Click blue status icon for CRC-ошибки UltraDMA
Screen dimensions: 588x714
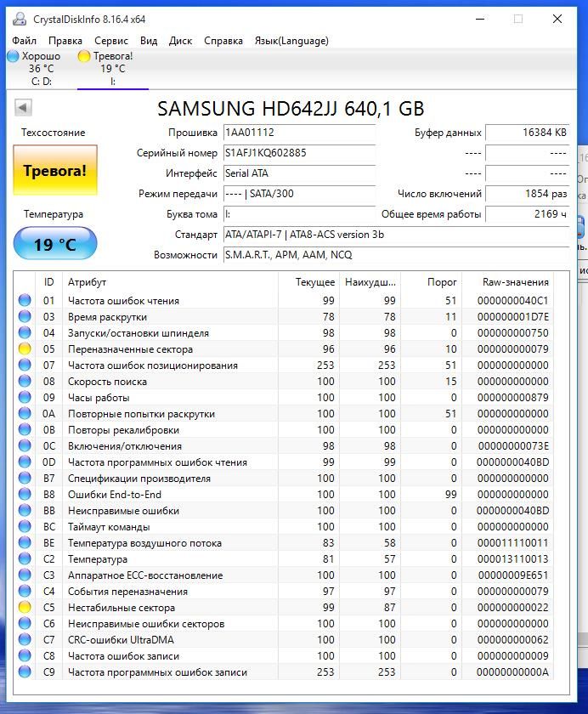(x=25, y=640)
